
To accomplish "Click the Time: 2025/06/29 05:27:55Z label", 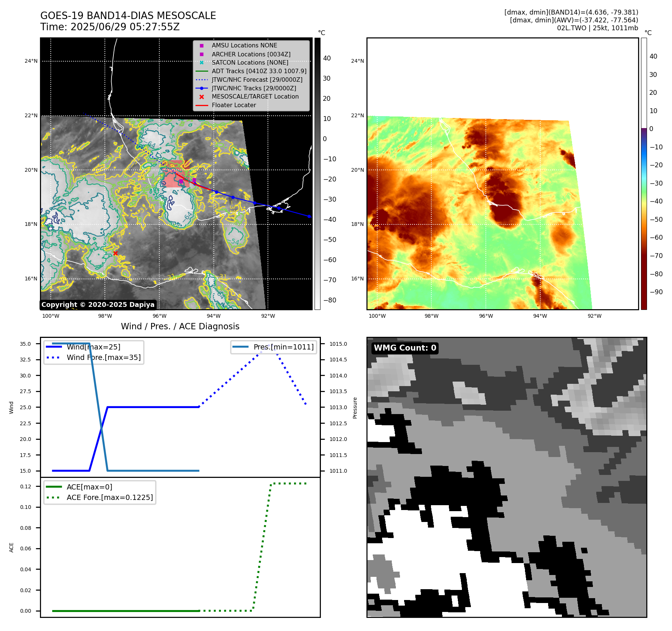I will 110,27.
